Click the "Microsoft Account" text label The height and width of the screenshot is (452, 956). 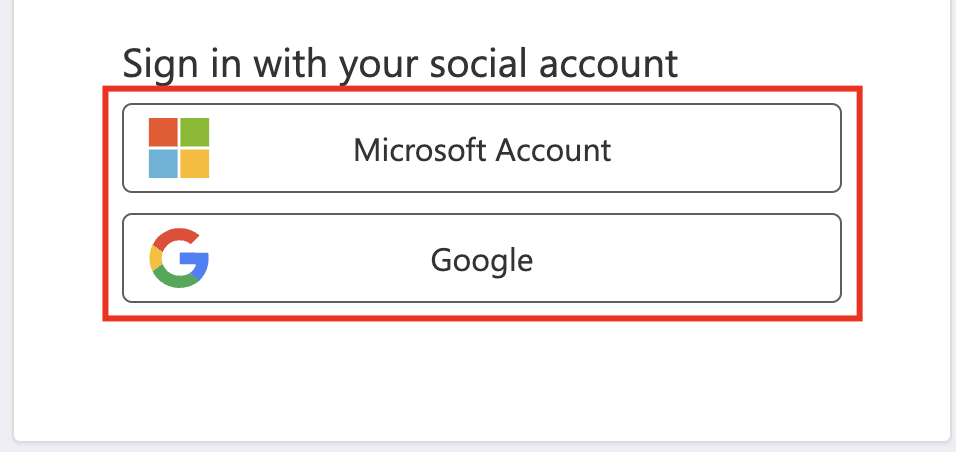pyautogui.click(x=482, y=150)
